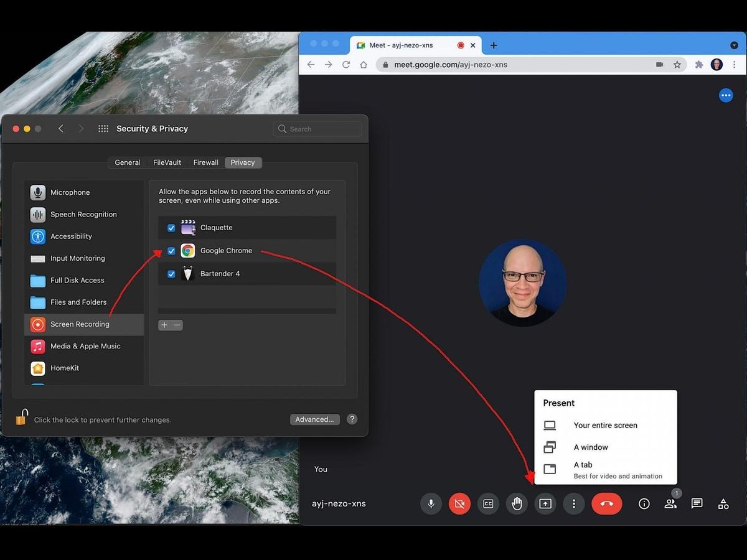The height and width of the screenshot is (560, 747).
Task: Open meeting details info icon
Action: pos(644,504)
